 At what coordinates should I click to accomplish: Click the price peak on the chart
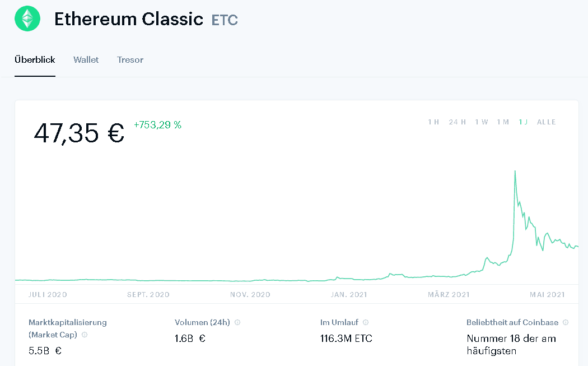[515, 171]
